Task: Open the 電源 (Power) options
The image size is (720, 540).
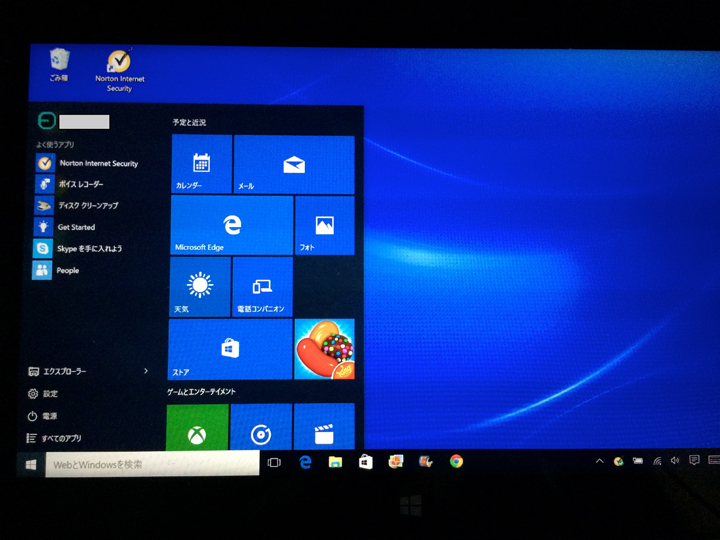Action: [x=50, y=415]
